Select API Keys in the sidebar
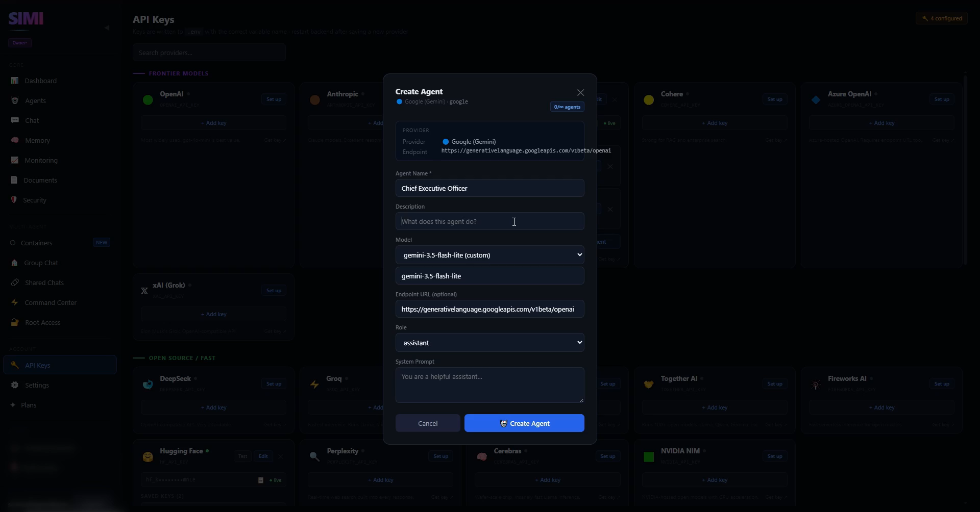 60,365
